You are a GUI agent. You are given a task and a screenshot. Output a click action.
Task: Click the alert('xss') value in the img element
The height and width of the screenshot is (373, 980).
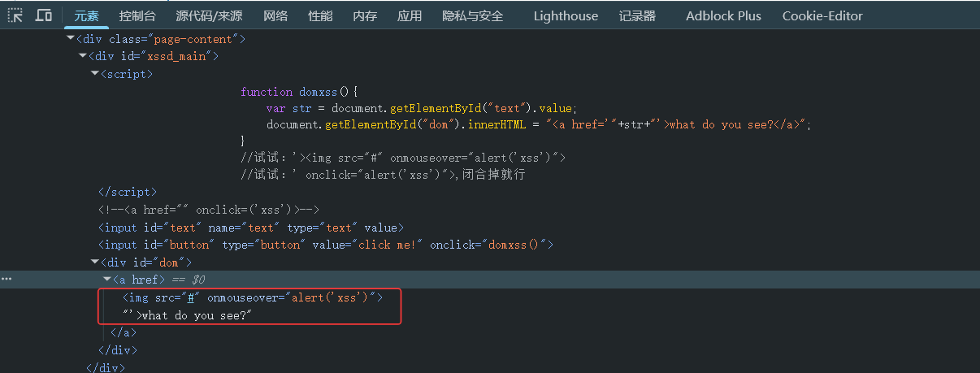coord(332,297)
